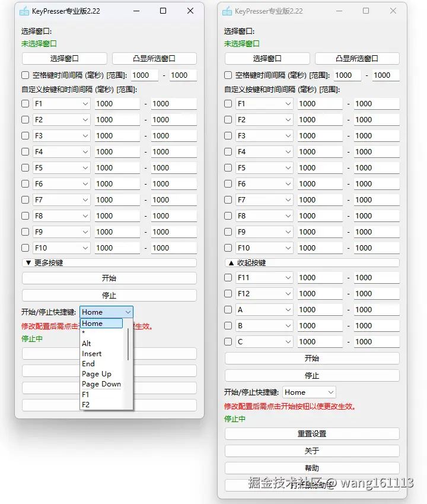Tick the F3 checkbox in right window

tap(228, 135)
